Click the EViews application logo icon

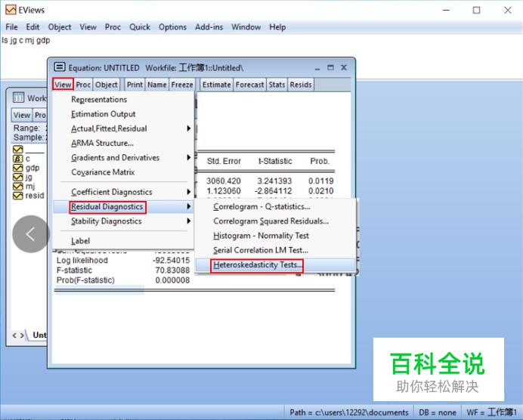[11, 10]
